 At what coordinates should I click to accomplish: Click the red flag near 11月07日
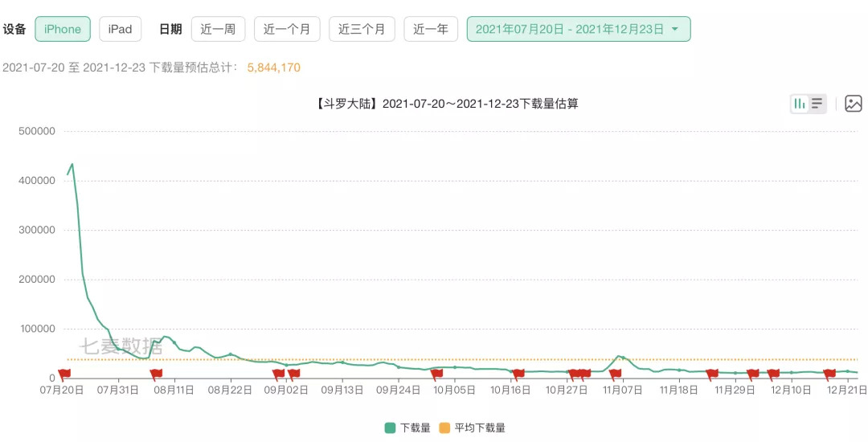[x=615, y=373]
